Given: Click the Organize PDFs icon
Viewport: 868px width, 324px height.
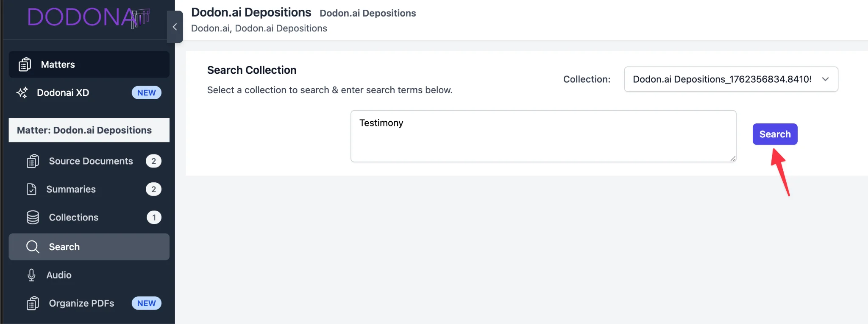Looking at the screenshot, I should click(x=33, y=303).
